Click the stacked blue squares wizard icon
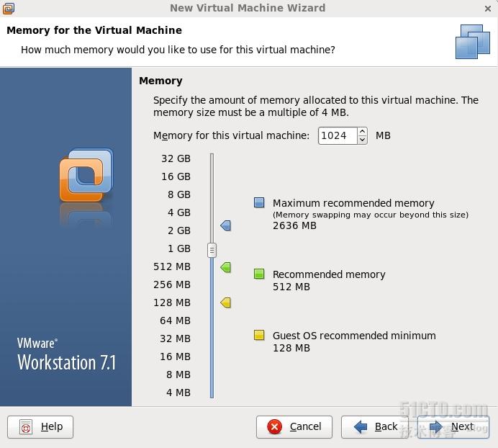This screenshot has height=448, width=498. pos(473,42)
